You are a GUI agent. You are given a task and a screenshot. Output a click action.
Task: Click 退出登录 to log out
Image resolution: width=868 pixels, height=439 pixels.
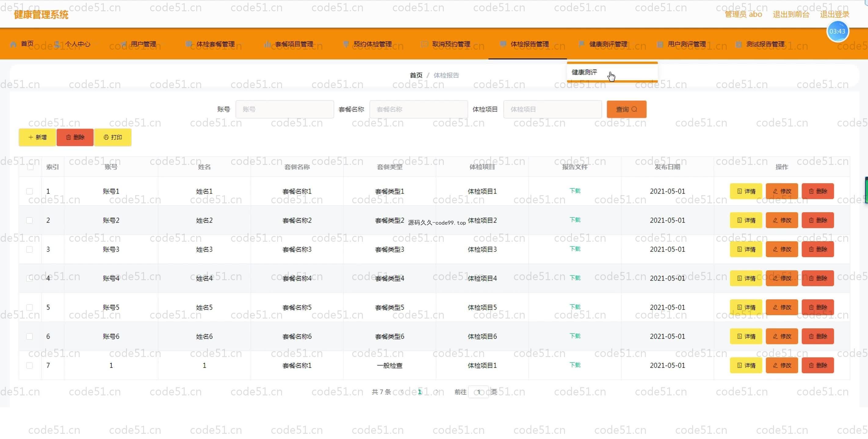(834, 14)
